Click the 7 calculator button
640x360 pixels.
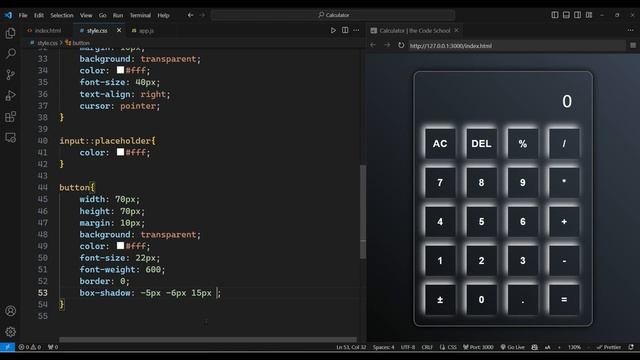click(440, 182)
